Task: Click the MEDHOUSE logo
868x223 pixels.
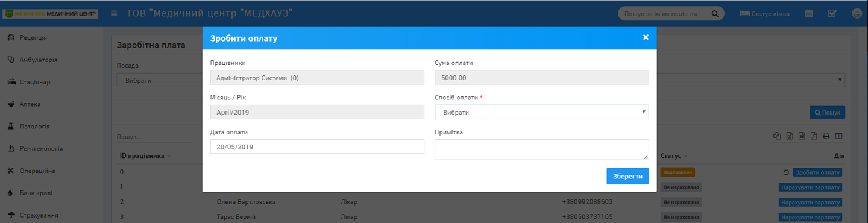Action: [x=50, y=13]
